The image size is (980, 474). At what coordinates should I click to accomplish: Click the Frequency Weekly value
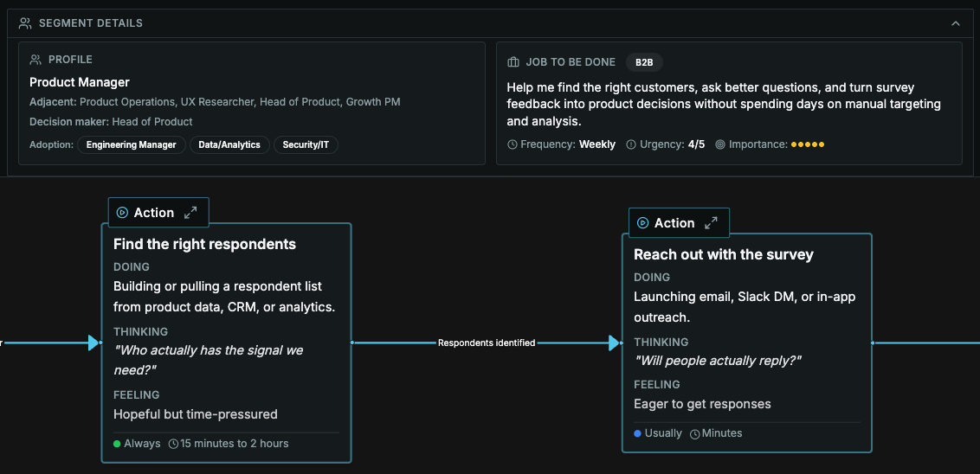[597, 145]
